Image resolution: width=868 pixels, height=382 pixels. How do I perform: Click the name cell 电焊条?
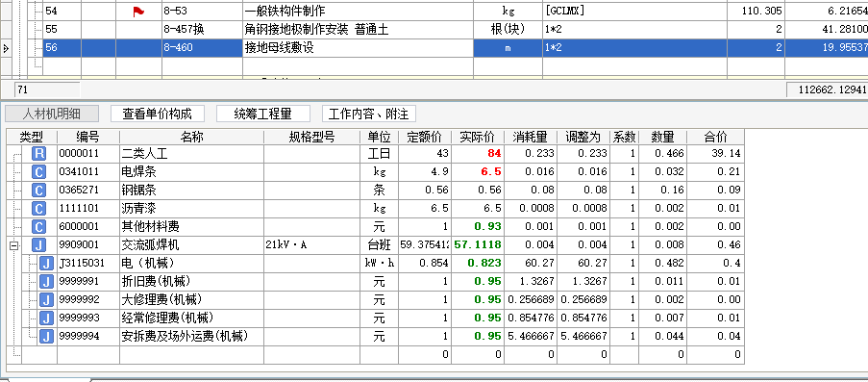pos(191,172)
